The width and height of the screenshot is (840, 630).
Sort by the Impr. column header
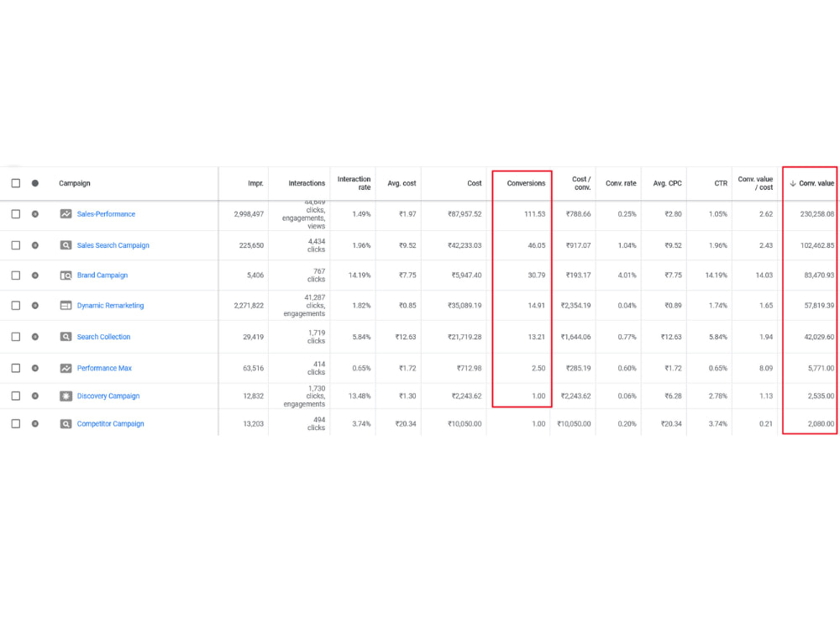[x=255, y=183]
